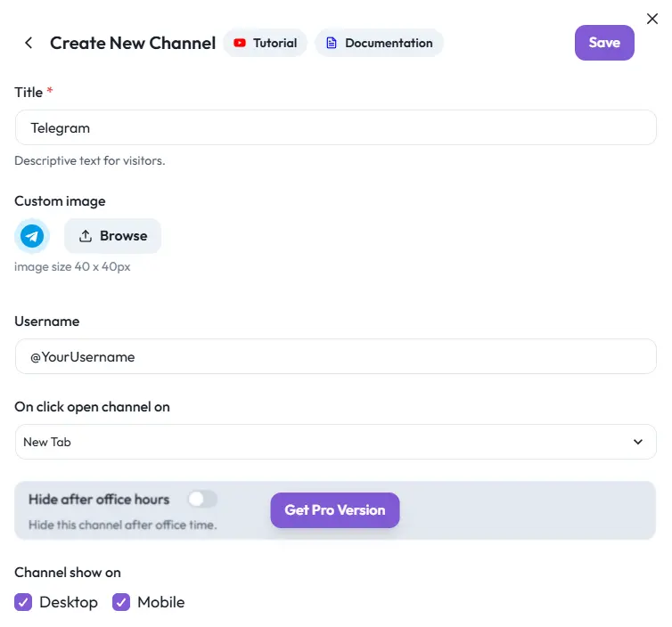The height and width of the screenshot is (627, 672).
Task: Click the upload icon inside the Browse button
Action: 86,236
